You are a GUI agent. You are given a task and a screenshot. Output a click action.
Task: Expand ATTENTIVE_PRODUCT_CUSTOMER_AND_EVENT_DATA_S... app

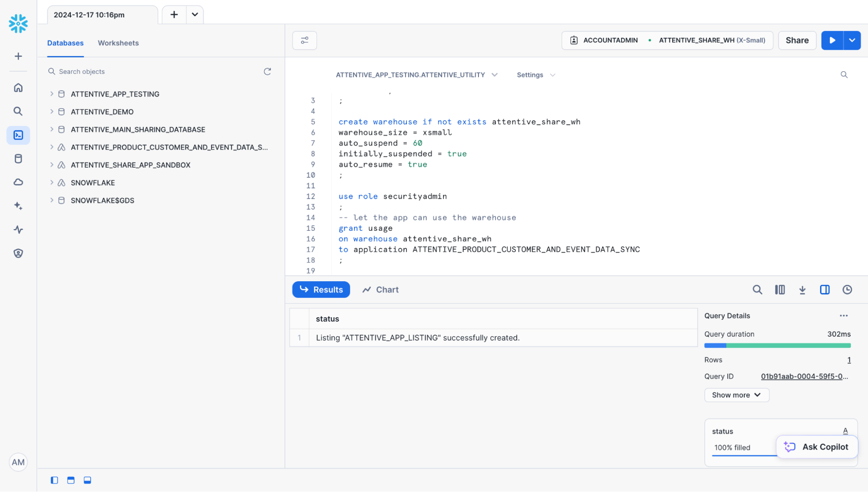(52, 147)
